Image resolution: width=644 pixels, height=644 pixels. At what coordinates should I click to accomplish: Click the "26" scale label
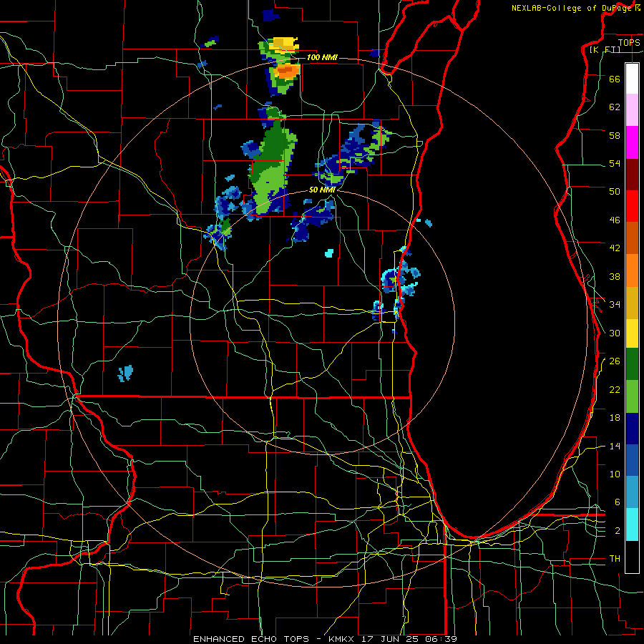(x=615, y=361)
